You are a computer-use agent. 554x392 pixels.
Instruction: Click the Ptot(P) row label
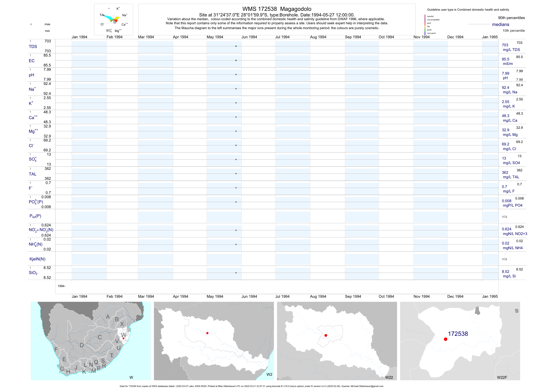coord(35,216)
